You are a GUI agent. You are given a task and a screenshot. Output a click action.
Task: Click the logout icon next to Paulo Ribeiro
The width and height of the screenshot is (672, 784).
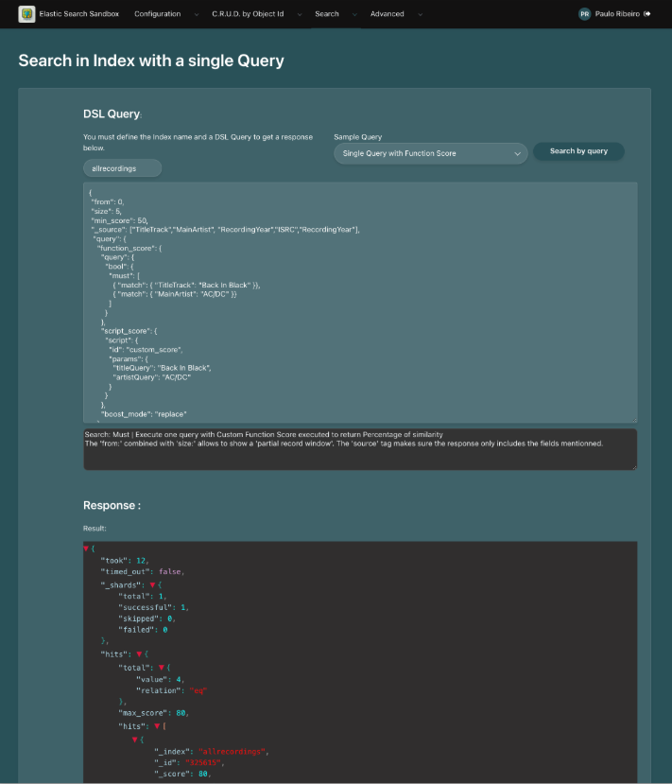click(x=647, y=14)
